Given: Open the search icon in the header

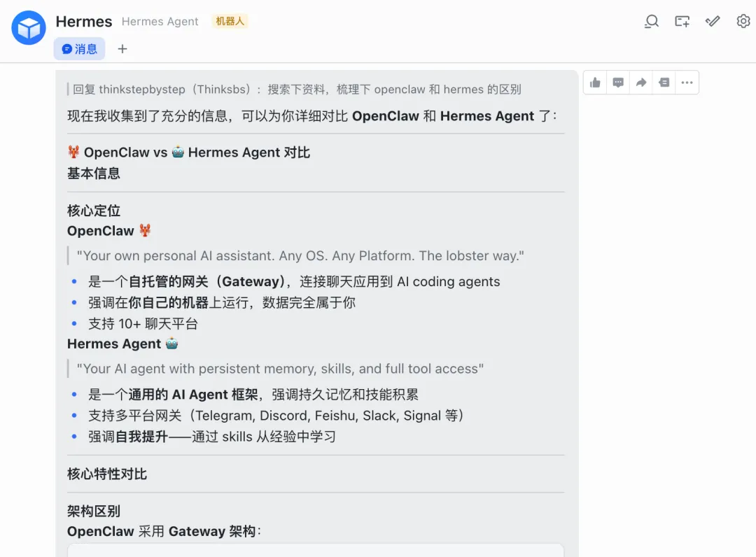Looking at the screenshot, I should click(x=652, y=21).
